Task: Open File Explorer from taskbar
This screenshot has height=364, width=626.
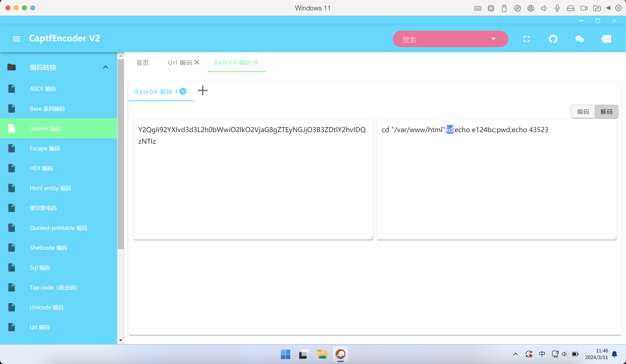Action: coord(322,354)
